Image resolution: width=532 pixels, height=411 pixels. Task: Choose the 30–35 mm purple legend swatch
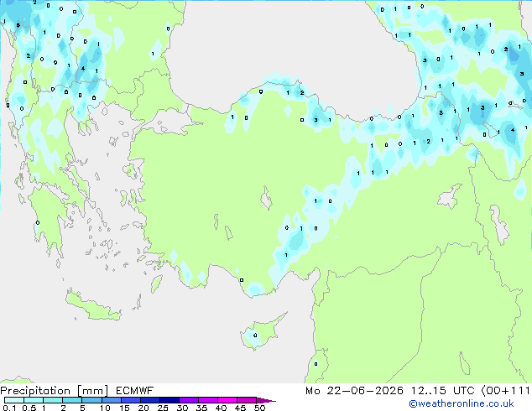(x=189, y=400)
